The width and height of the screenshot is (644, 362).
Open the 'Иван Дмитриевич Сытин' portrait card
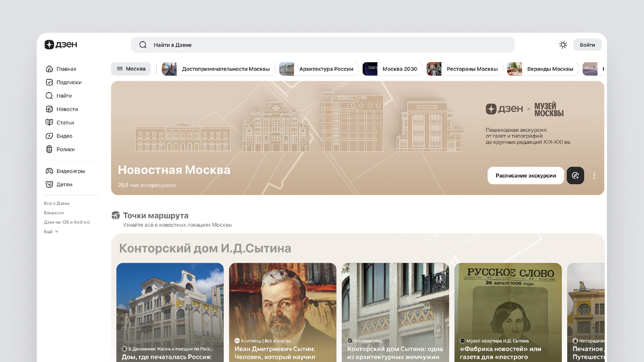click(283, 312)
